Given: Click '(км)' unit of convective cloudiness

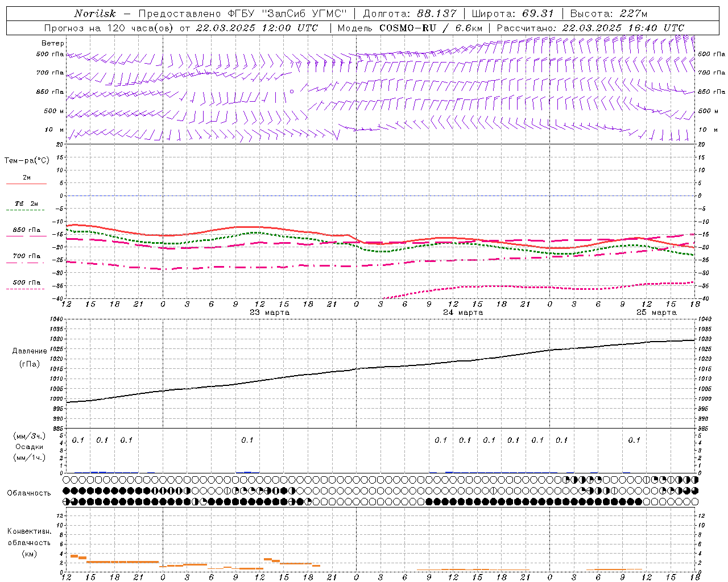Looking at the screenshot, I should pos(29,554).
